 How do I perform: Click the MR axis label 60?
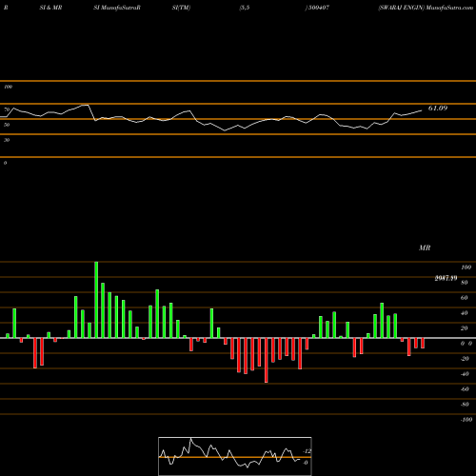tap(464, 298)
